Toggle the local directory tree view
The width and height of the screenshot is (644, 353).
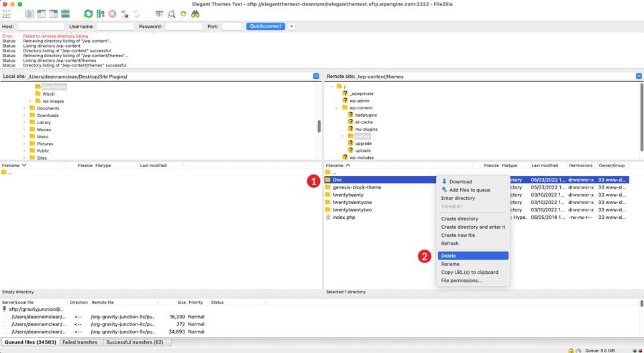click(41, 13)
